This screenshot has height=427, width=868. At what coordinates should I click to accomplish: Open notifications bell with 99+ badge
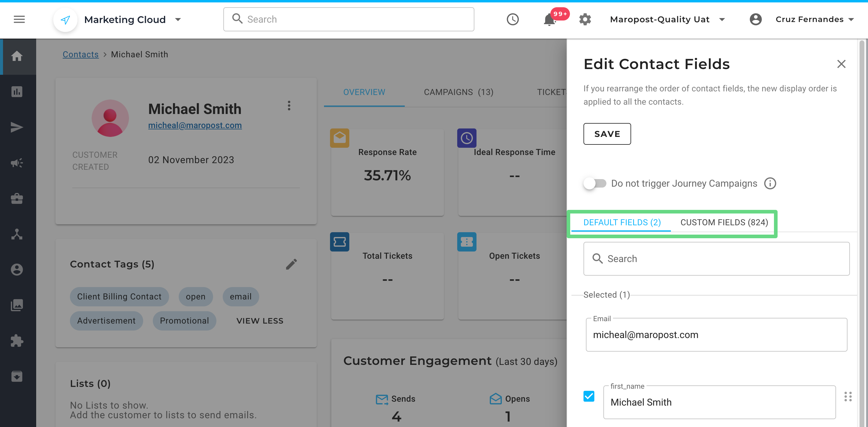coord(549,20)
